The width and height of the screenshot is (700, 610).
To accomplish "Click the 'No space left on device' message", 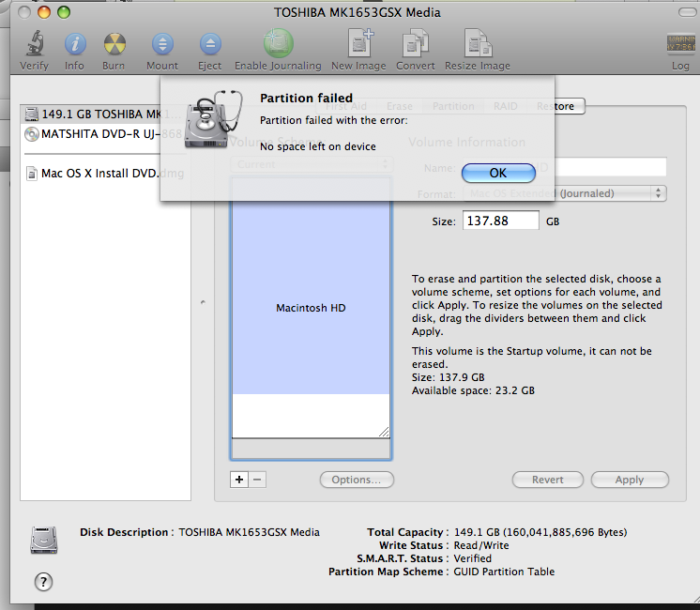I will tap(318, 146).
